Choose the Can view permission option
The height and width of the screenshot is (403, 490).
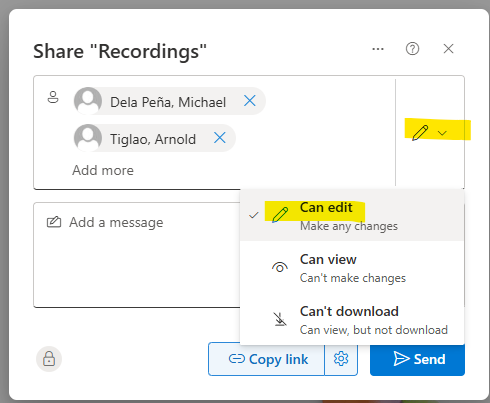click(x=352, y=268)
